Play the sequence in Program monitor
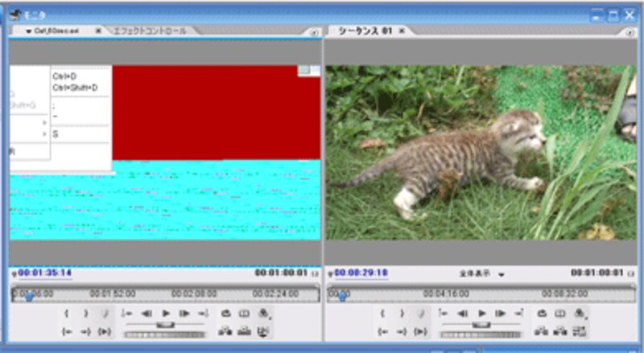This screenshot has width=644, height=353. point(481,314)
